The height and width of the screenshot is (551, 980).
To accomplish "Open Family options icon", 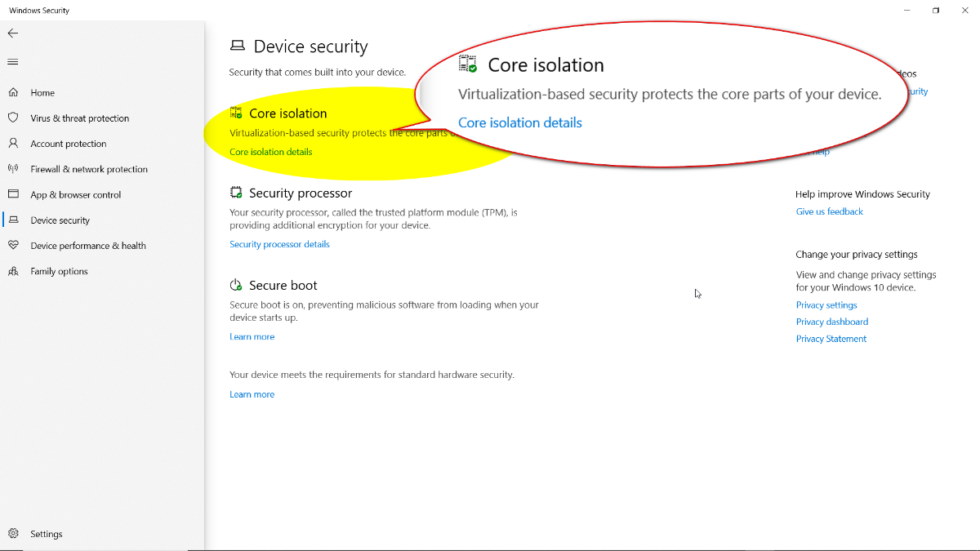I will (x=13, y=271).
